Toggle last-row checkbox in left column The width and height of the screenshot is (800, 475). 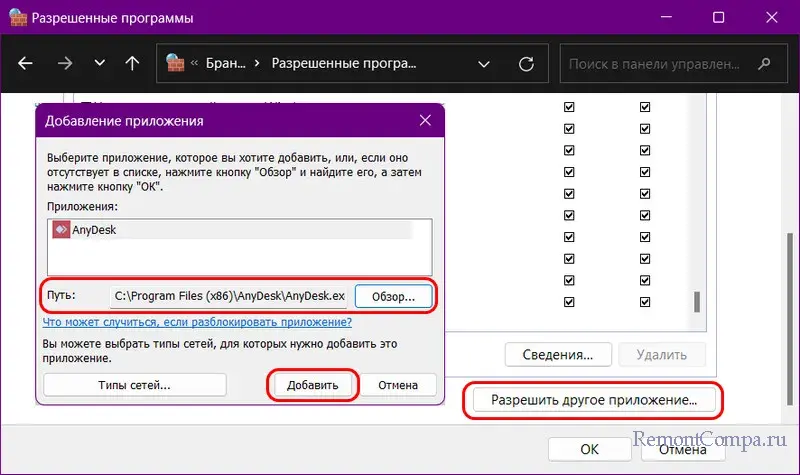[569, 302]
